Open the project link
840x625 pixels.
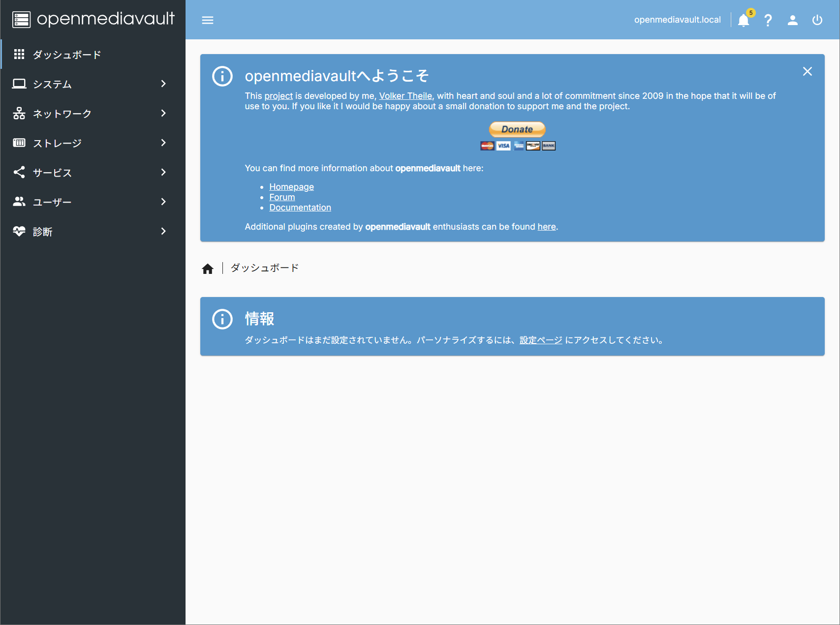[279, 96]
